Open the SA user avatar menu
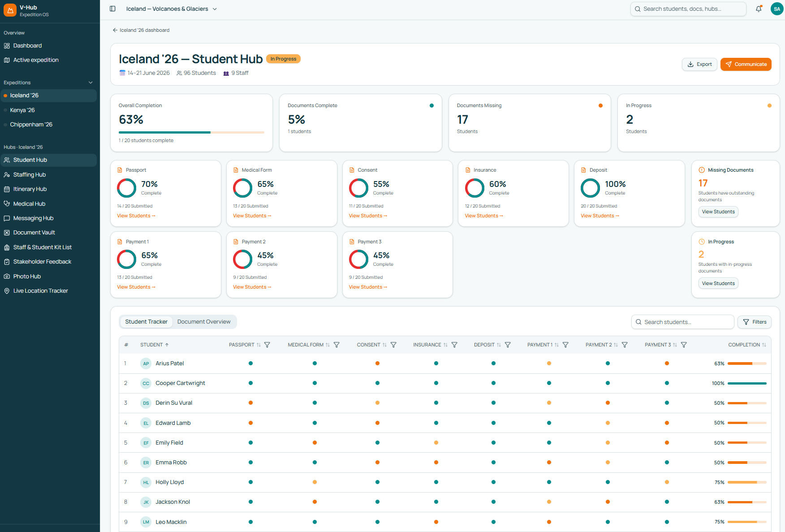 [777, 9]
